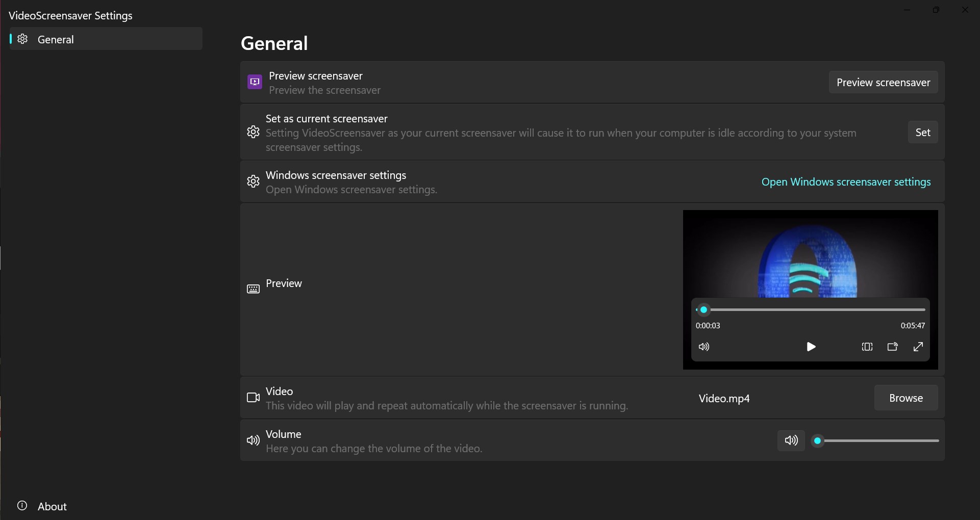Screen dimensions: 980x520
Task: Mute the preview player audio
Action: tap(704, 347)
